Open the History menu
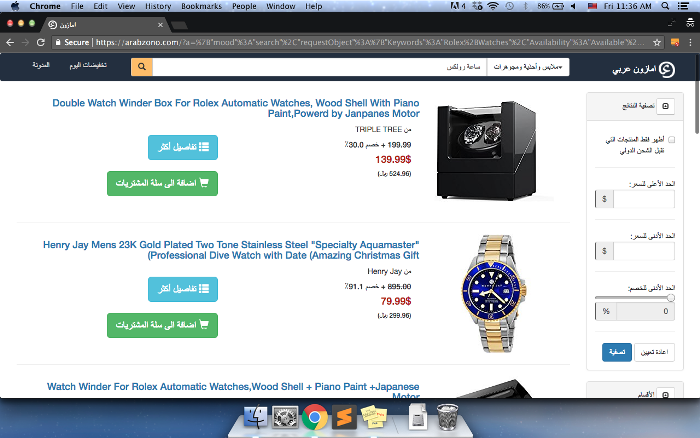Screen dimensions: 700x438 158,6
